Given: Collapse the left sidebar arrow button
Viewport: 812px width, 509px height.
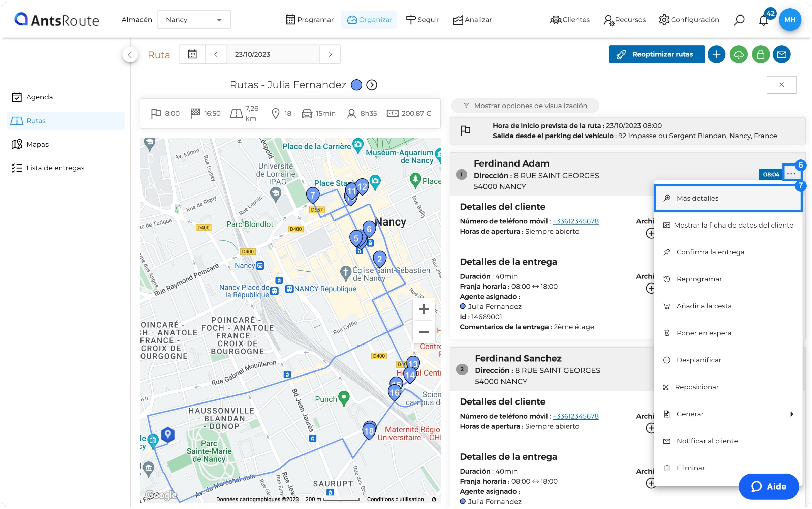Looking at the screenshot, I should 130,54.
